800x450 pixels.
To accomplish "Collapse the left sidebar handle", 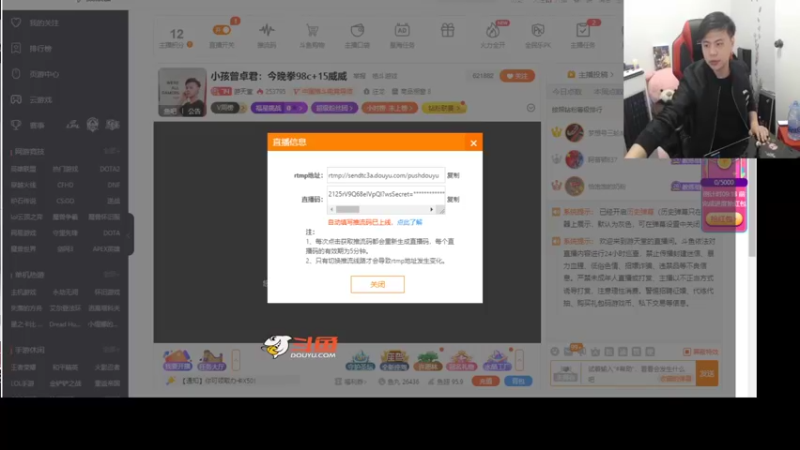I will [x=130, y=234].
